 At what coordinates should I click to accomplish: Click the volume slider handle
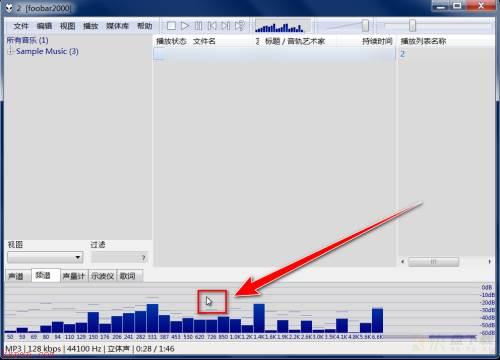365,25
